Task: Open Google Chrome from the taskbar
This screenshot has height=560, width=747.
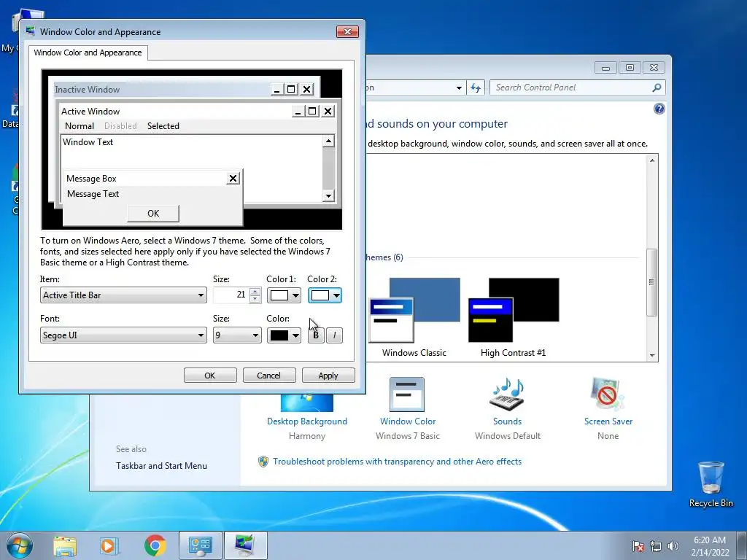Action: click(x=155, y=545)
